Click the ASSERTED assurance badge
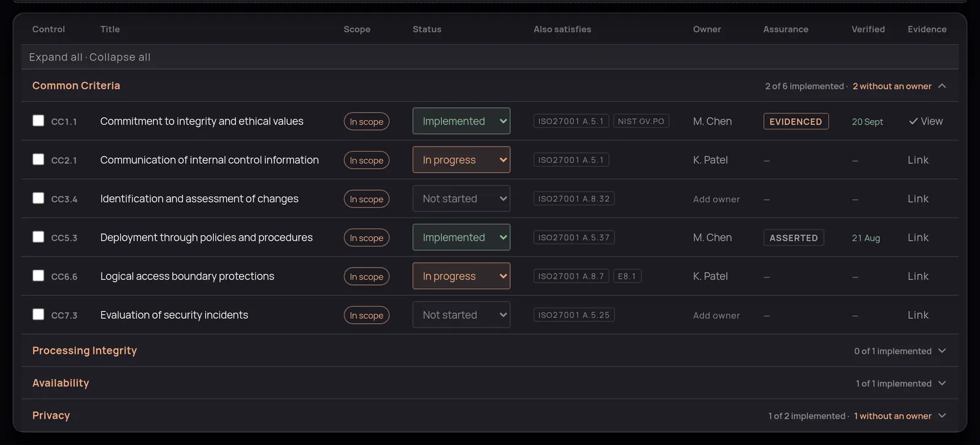This screenshot has width=980, height=445. [x=794, y=238]
